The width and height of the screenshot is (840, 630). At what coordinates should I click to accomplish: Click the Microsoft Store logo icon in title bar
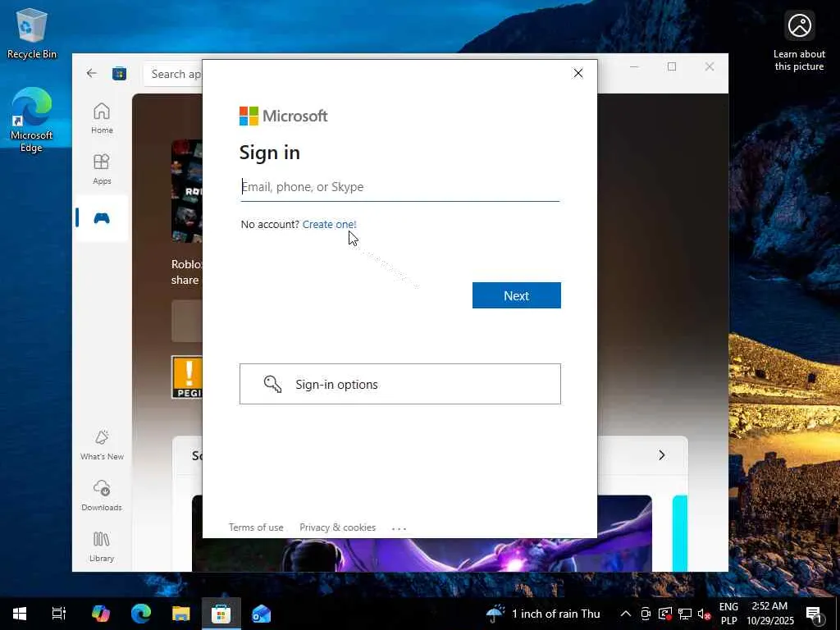[119, 73]
